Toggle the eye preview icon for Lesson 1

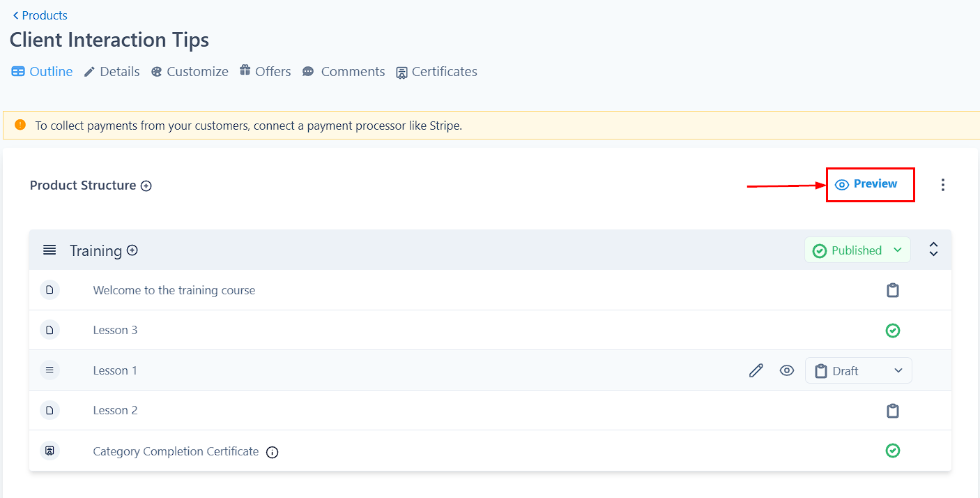click(787, 370)
